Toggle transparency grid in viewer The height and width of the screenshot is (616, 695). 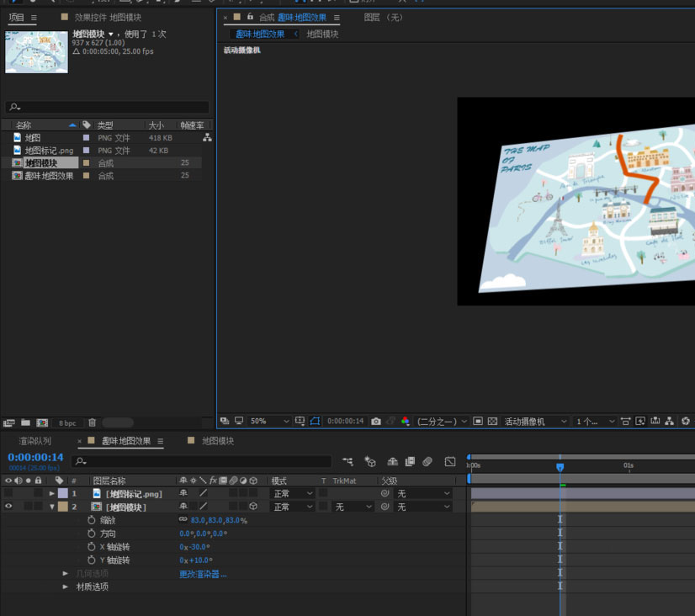[492, 421]
